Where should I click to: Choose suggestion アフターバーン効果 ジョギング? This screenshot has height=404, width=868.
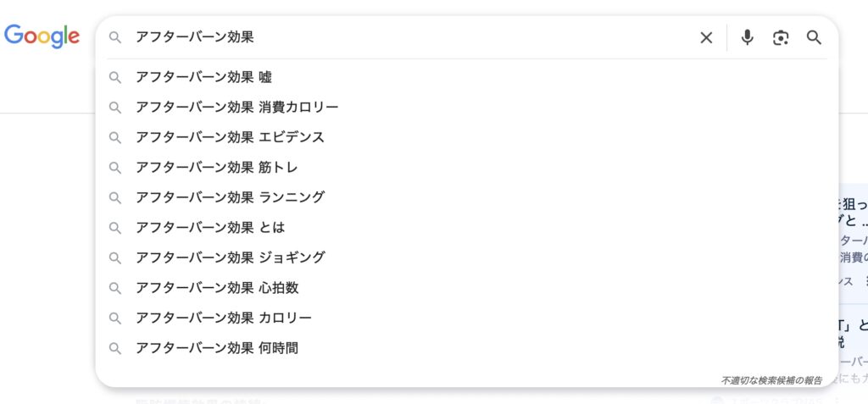(467, 257)
